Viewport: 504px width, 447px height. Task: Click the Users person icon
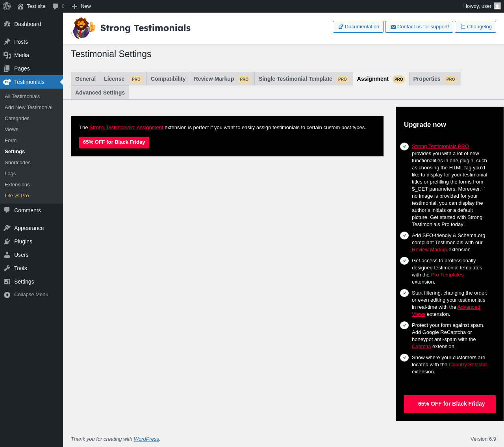[7, 255]
